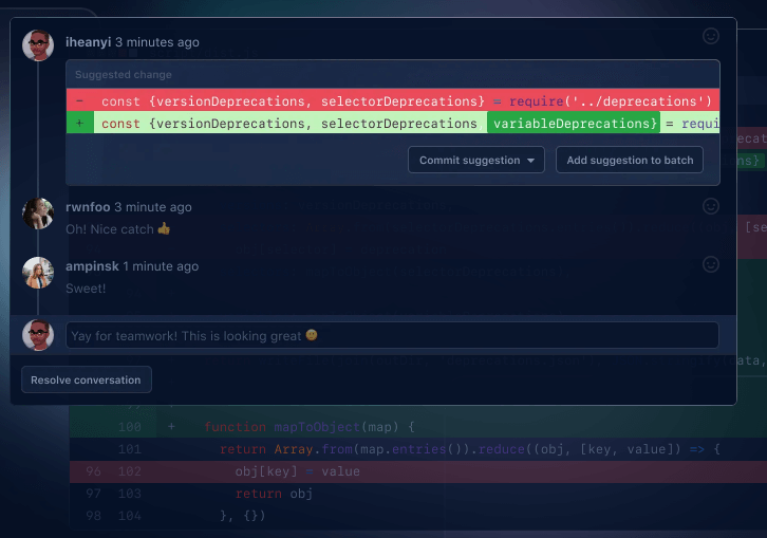
Task: Click iheanyi's profile avatar
Action: [x=38, y=45]
